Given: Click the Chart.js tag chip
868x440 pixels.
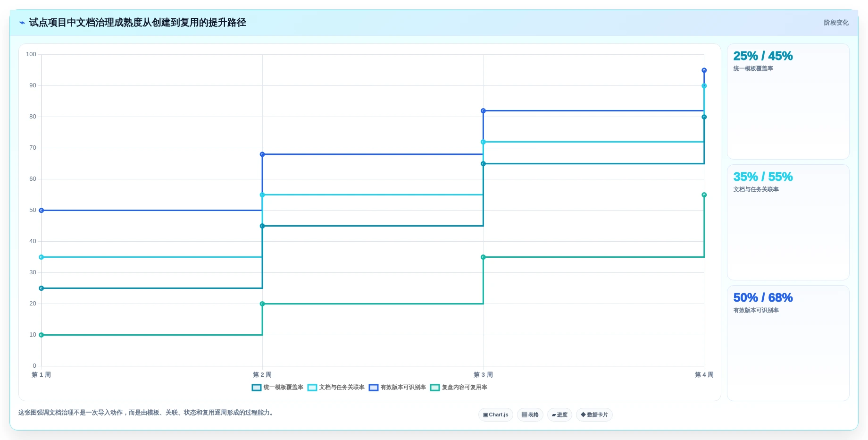Looking at the screenshot, I should tap(496, 415).
